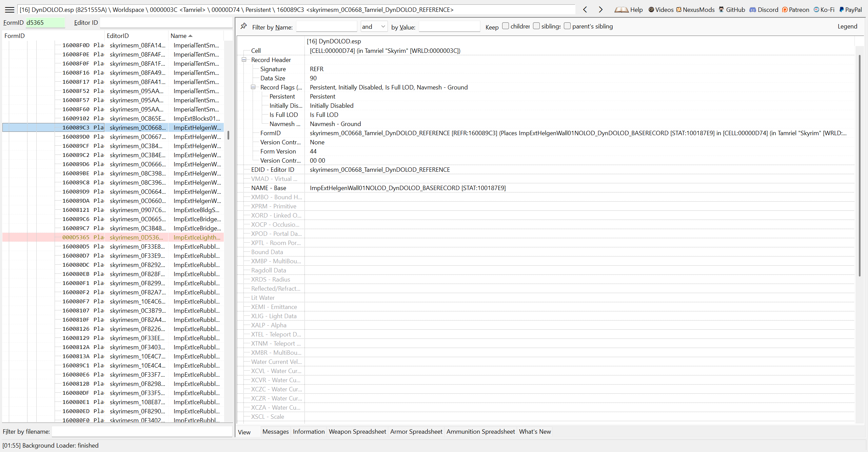Open the Help book icon
Image resolution: width=868 pixels, height=452 pixels.
(x=622, y=10)
